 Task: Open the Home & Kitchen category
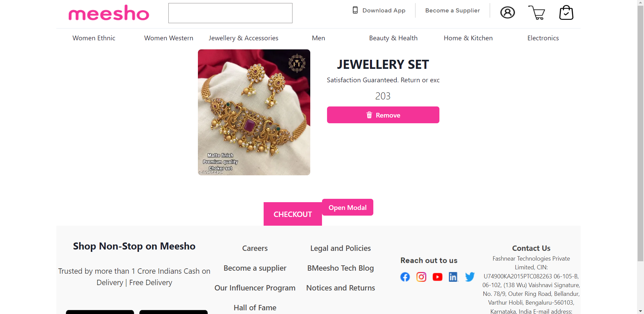tap(468, 38)
